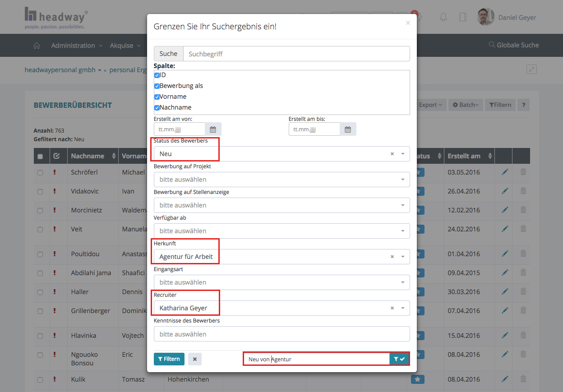Toggle the 'Bewerbung als' column checkbox
The height and width of the screenshot is (392, 563).
coord(157,86)
